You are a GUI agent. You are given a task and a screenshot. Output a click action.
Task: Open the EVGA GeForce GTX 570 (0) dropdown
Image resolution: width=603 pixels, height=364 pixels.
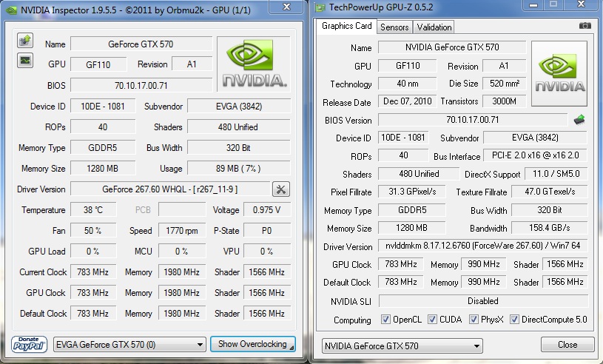pyautogui.click(x=129, y=345)
